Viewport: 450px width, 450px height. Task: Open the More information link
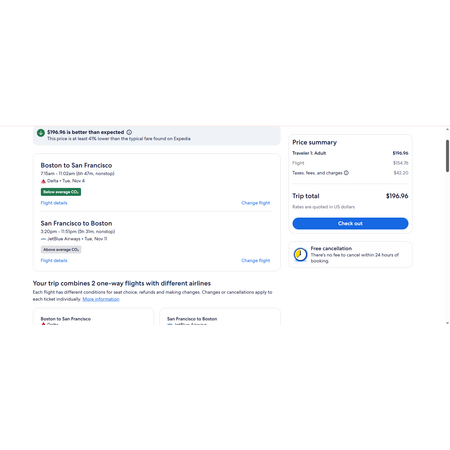101,299
